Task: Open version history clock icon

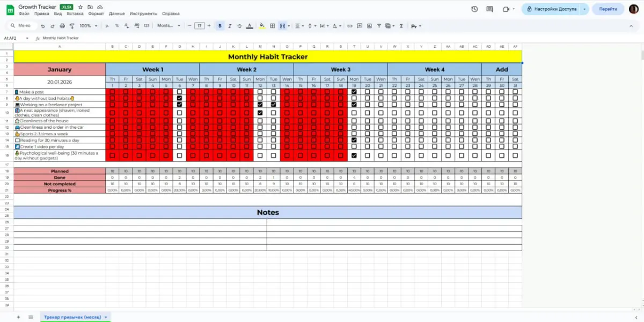Action: tap(474, 9)
